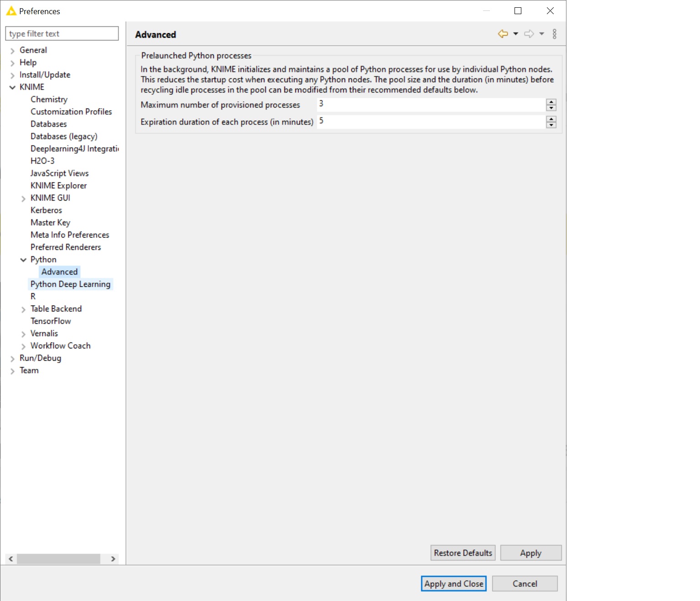The width and height of the screenshot is (700, 601).
Task: Click the forward navigation arrow icon
Action: point(529,34)
